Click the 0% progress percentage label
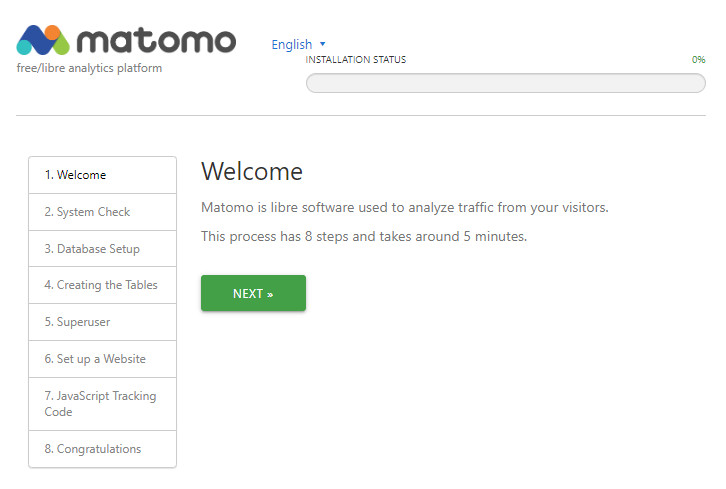 [x=698, y=60]
